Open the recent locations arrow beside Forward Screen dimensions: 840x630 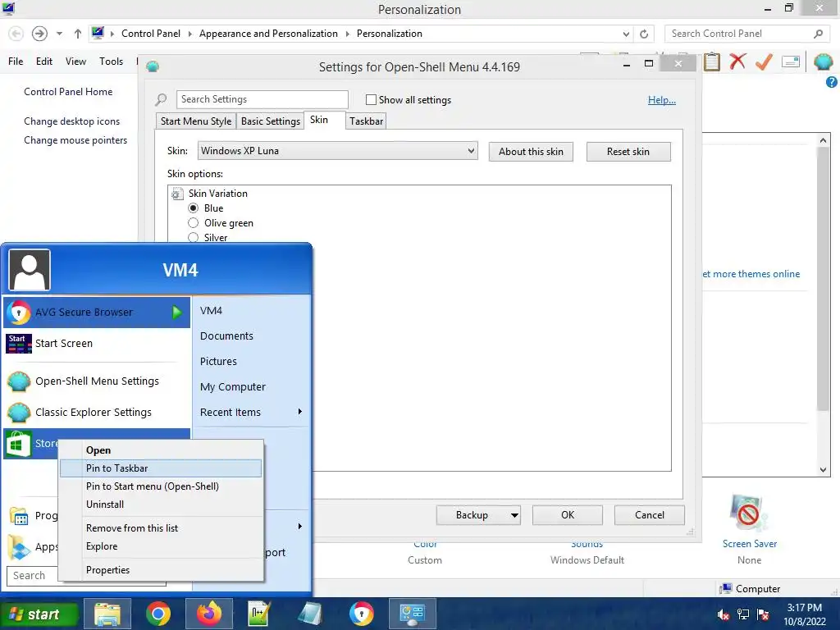[59, 34]
